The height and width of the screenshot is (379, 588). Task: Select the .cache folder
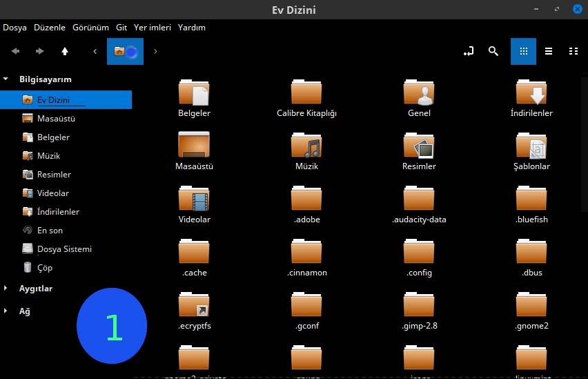(194, 252)
